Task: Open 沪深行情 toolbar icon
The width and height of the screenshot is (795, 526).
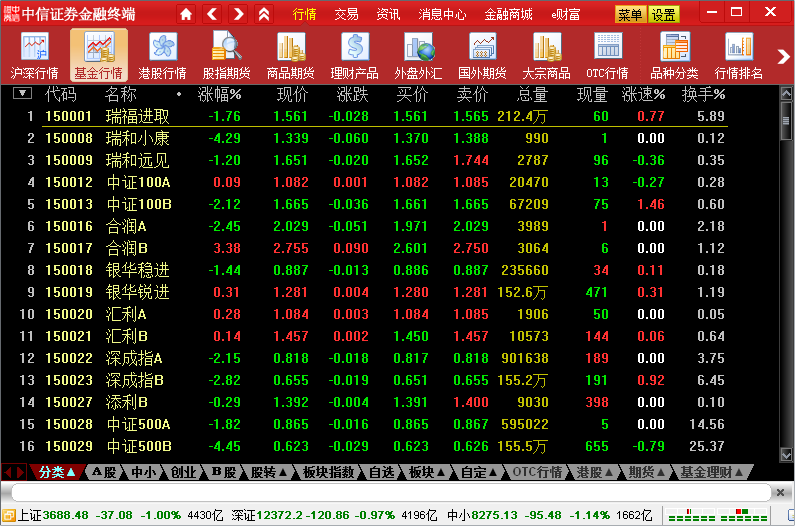Action: point(34,55)
